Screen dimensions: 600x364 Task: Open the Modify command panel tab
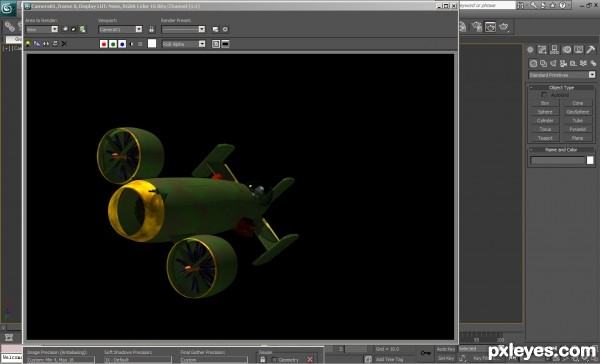[542, 49]
